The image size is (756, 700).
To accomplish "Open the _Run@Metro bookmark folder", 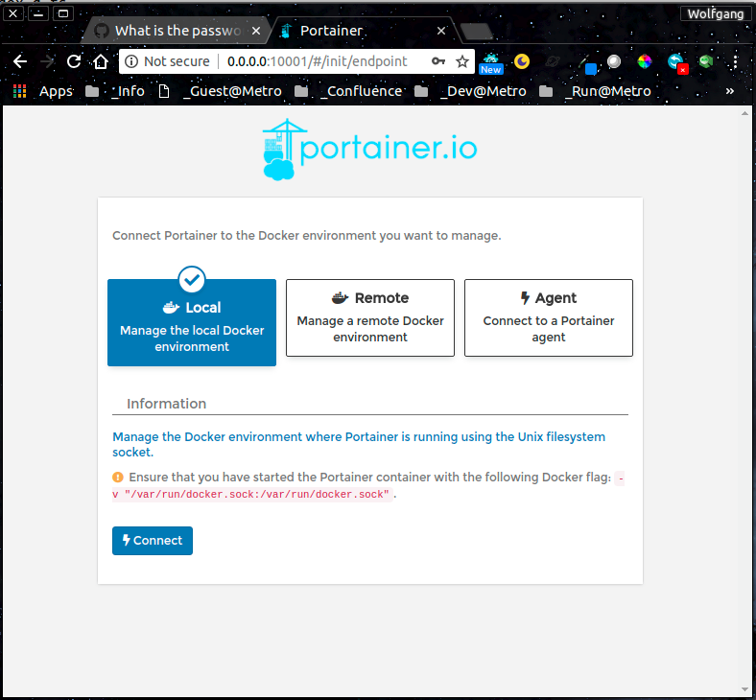I will click(595, 91).
